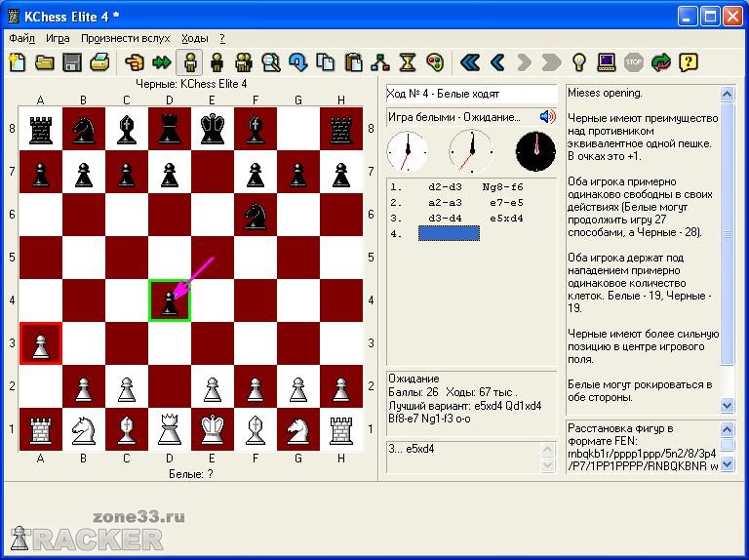Click the 'Лучший вариант' analysis line
This screenshot has width=749, height=560.
pos(465,413)
